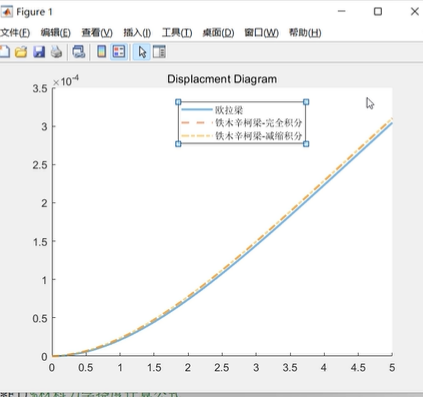Toggle the Edit Plot arrow tool
Viewport: 423px width, 397px height.
pos(142,52)
